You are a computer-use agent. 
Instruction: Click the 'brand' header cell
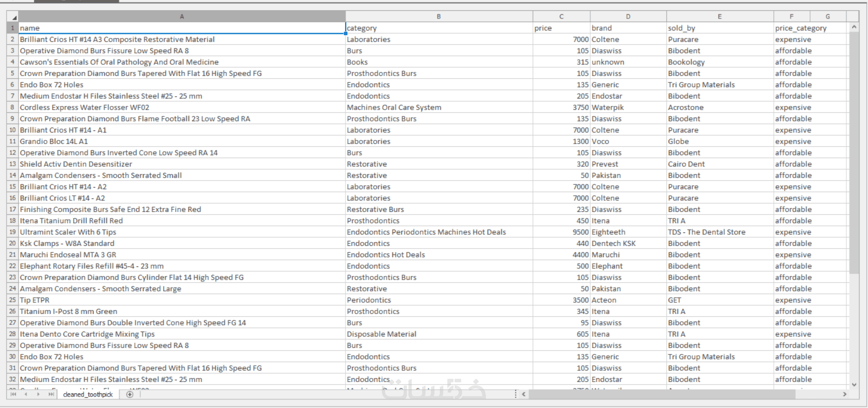tap(628, 28)
